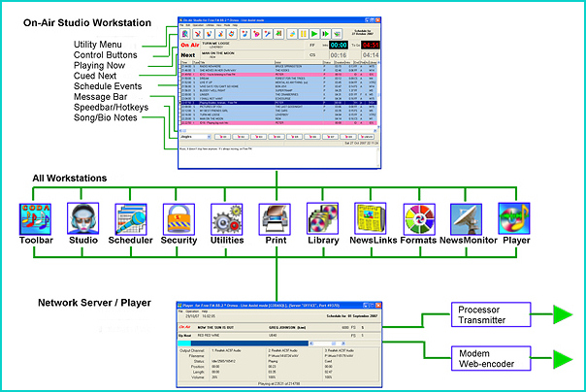Image resolution: width=586 pixels, height=392 pixels.
Task: Open the Toolbar module icon
Action: click(x=34, y=217)
